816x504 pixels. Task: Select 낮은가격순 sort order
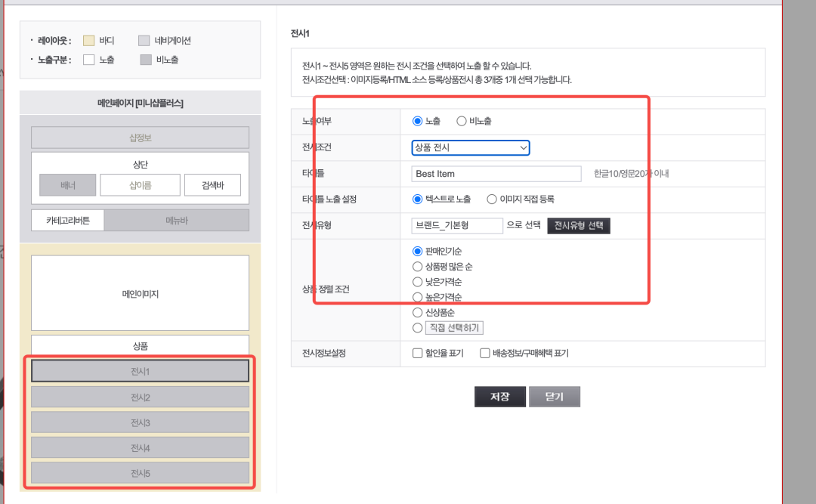click(416, 281)
